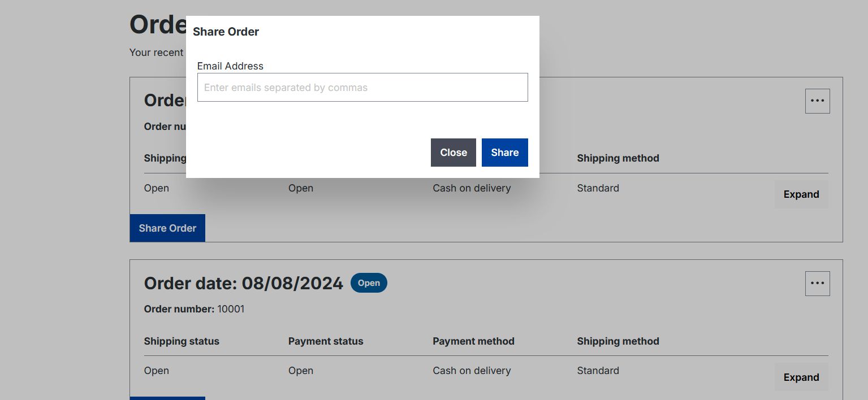Click Shipping method header in order 10001
This screenshot has height=400, width=868.
618,341
